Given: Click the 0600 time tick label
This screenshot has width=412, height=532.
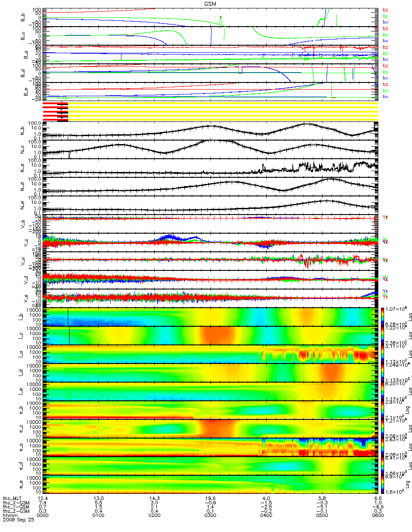Looking at the screenshot, I should point(378,516).
